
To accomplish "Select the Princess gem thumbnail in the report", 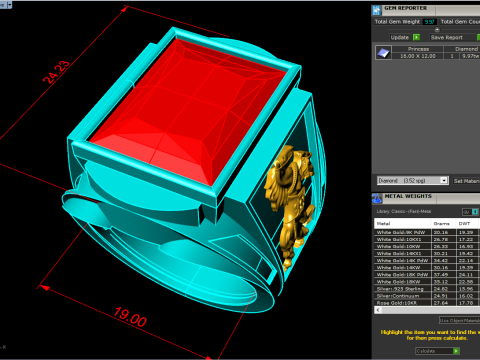I will (x=383, y=53).
